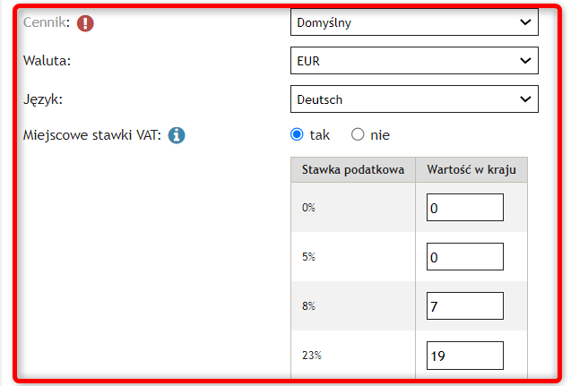Click the red warning icon beside Cennik
Screen dimensions: 588x386
tap(85, 23)
